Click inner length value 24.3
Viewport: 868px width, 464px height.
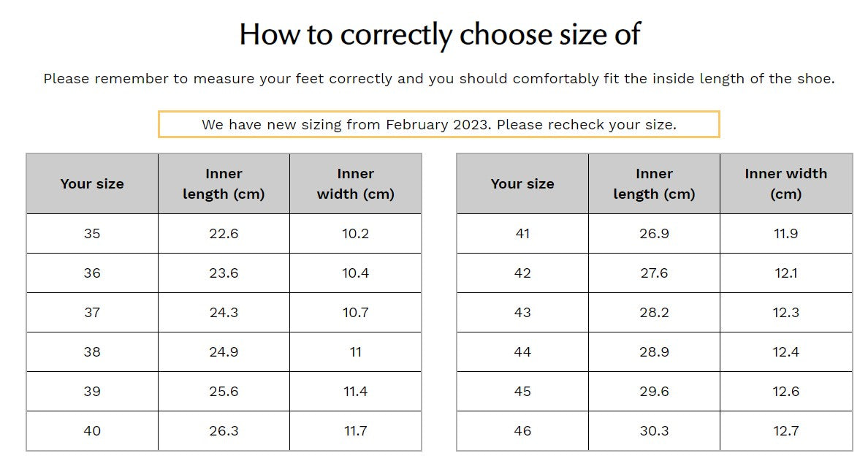224,313
